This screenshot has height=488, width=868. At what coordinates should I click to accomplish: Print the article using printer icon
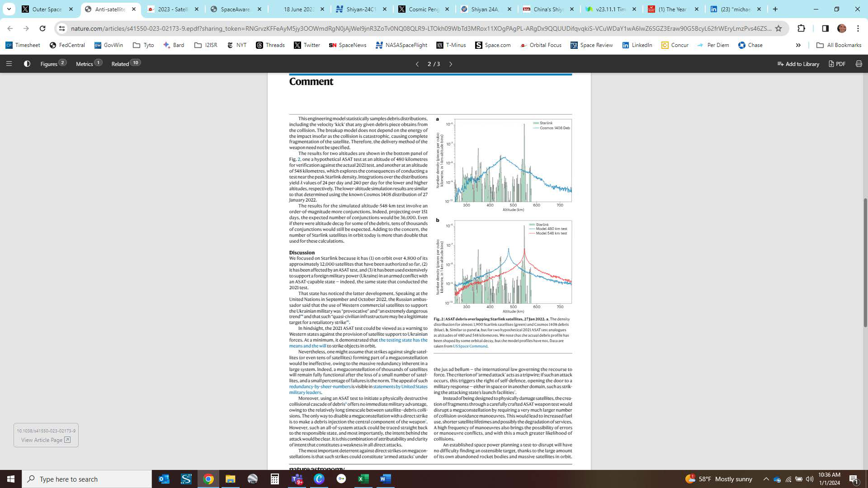pyautogui.click(x=859, y=64)
